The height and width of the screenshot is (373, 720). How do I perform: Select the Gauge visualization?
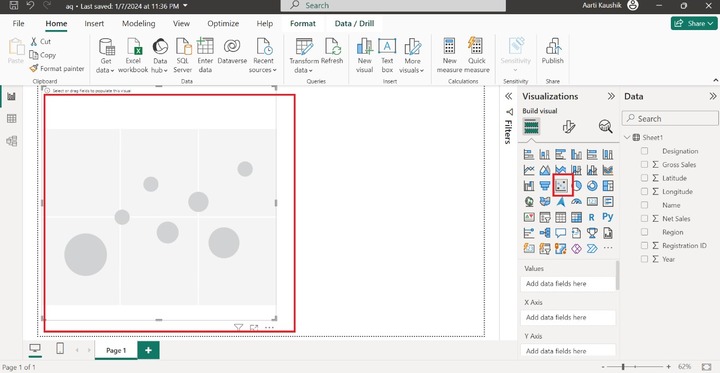point(577,201)
